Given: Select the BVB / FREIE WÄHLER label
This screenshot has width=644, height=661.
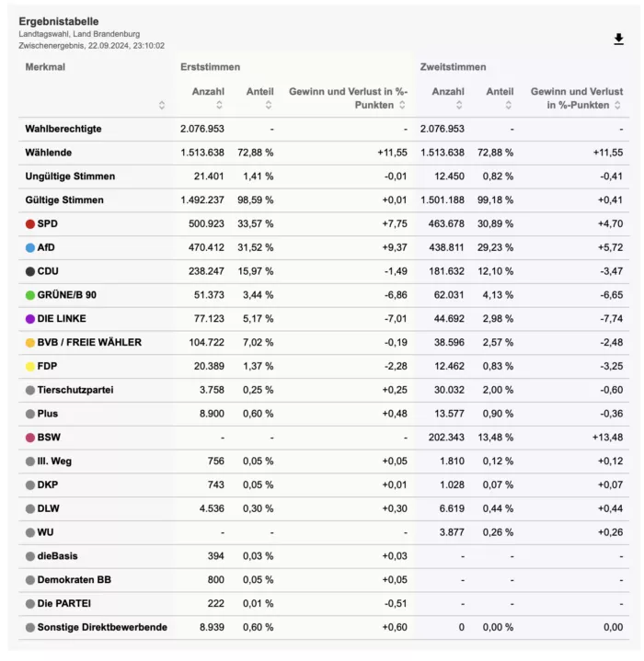Looking at the screenshot, I should [89, 342].
